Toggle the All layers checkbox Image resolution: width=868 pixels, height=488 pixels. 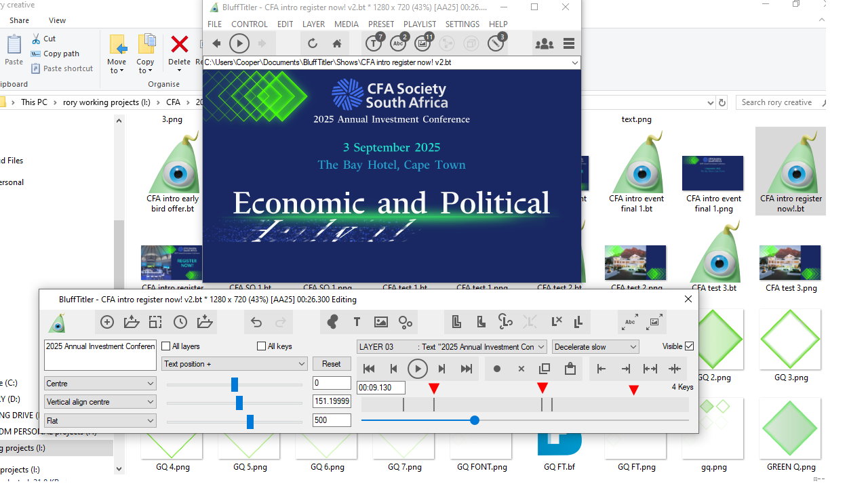pyautogui.click(x=165, y=346)
